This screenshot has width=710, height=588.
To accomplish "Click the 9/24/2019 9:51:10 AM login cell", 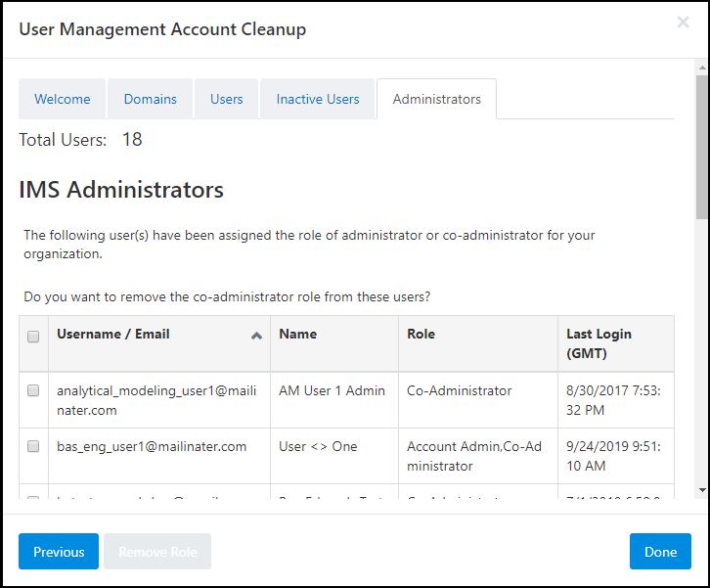I will [x=616, y=456].
